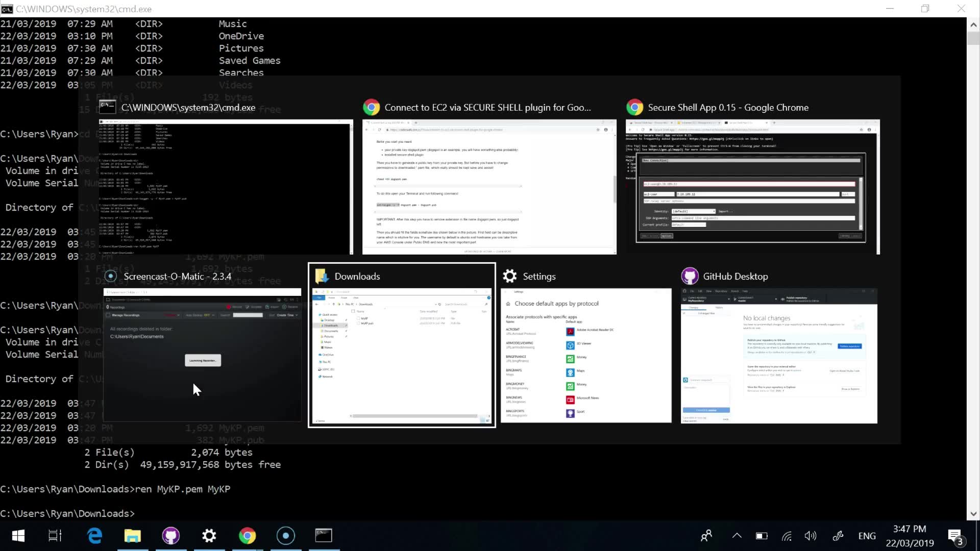Click the Task View icon

pos(55,536)
